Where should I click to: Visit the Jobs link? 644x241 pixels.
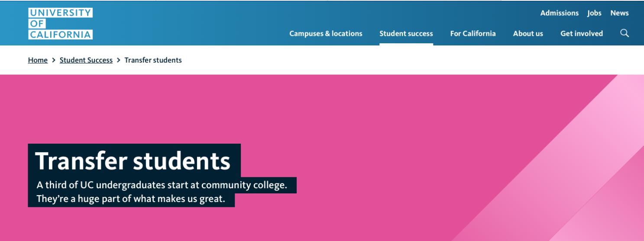(x=594, y=13)
